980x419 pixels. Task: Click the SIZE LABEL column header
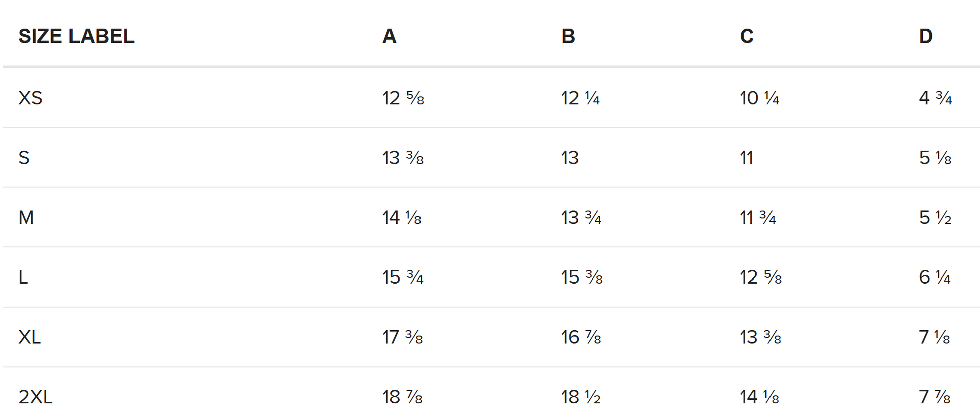[x=77, y=36]
